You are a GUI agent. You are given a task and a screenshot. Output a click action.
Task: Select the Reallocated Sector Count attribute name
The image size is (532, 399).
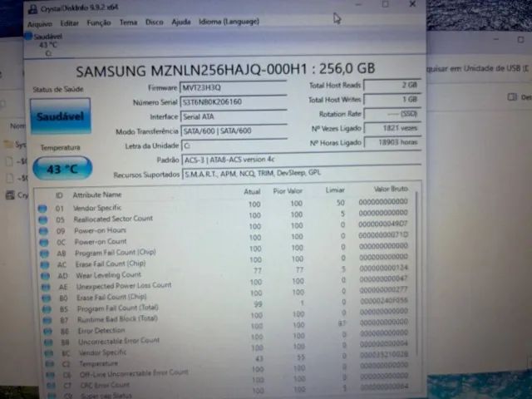click(113, 219)
